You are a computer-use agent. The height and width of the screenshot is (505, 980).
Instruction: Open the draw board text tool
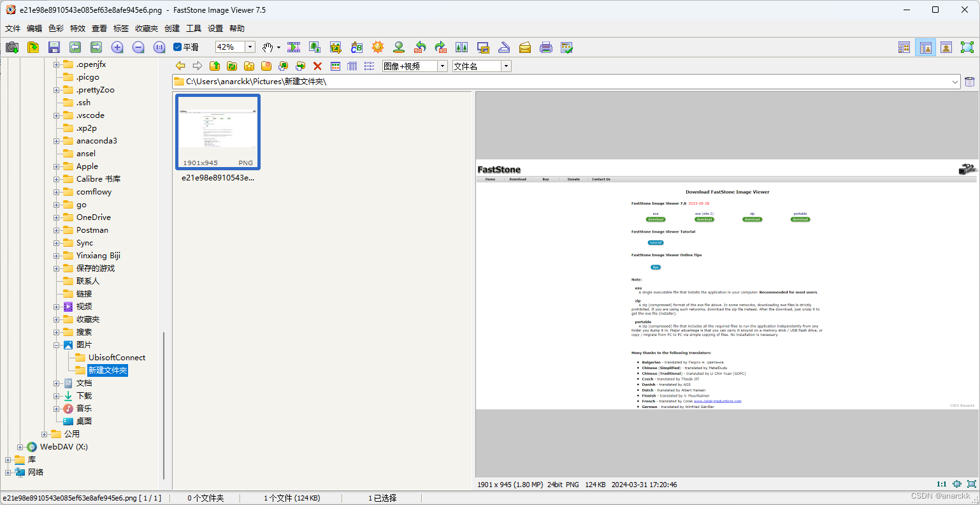click(x=357, y=47)
